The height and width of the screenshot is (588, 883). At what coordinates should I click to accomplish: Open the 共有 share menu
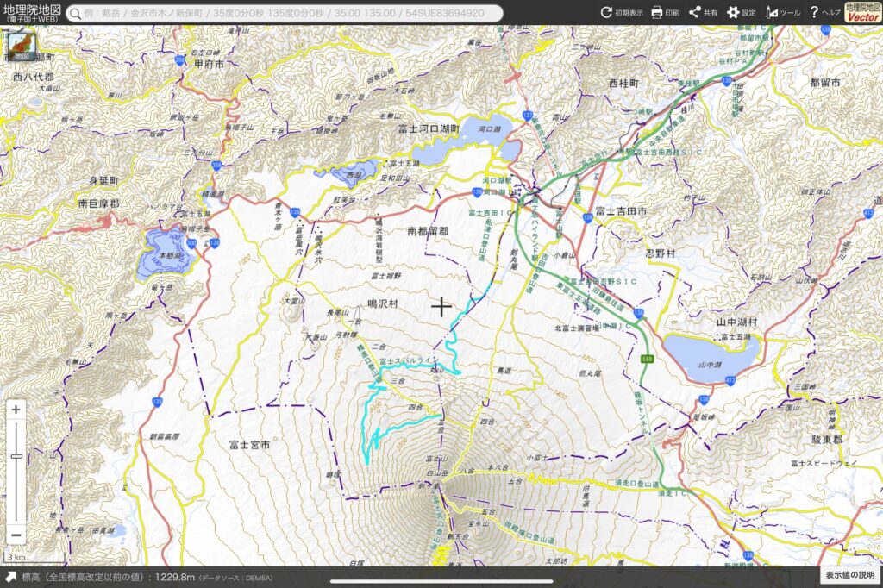(703, 12)
